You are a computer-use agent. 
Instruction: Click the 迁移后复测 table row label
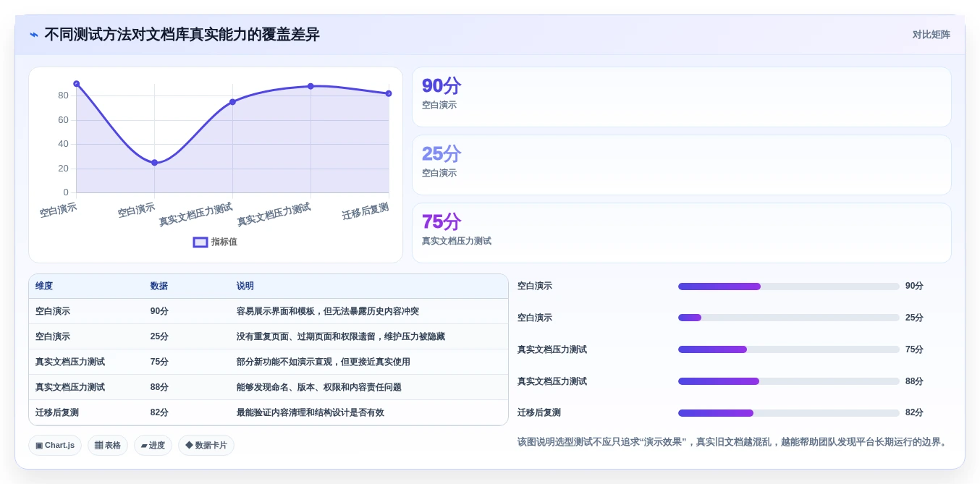point(57,413)
